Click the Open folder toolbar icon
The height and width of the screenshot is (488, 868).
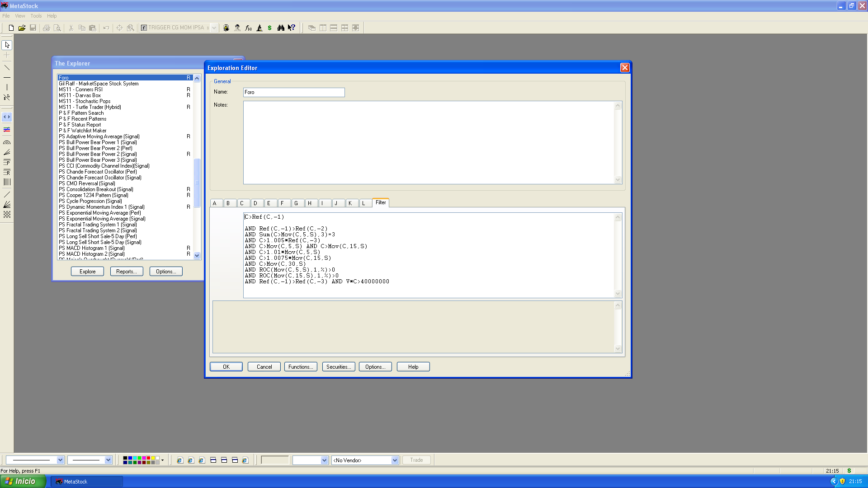point(22,28)
